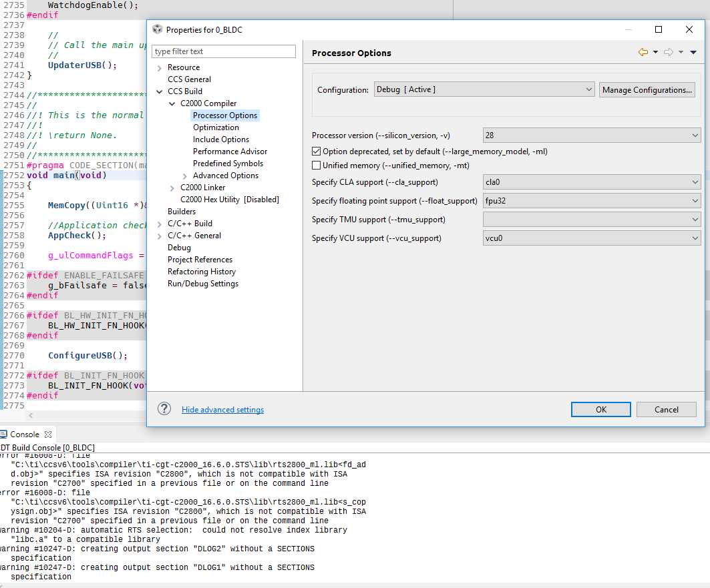Click the help question mark icon
710x588 pixels.
point(164,409)
